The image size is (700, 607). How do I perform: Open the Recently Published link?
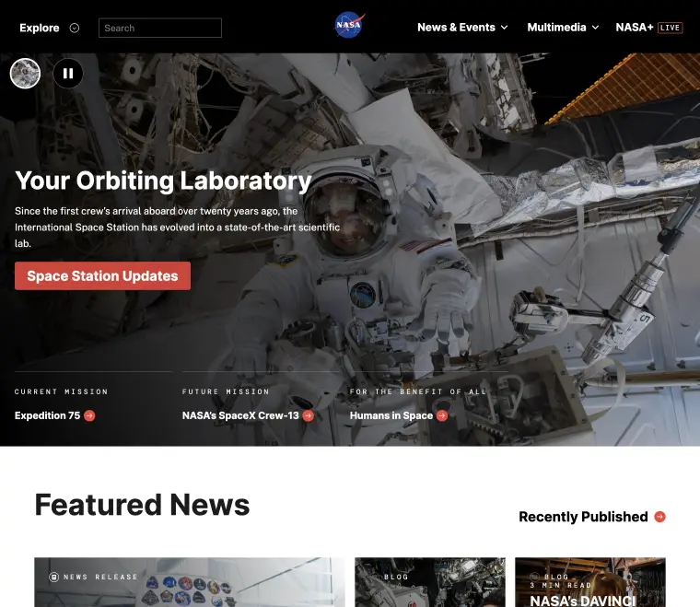tap(583, 517)
